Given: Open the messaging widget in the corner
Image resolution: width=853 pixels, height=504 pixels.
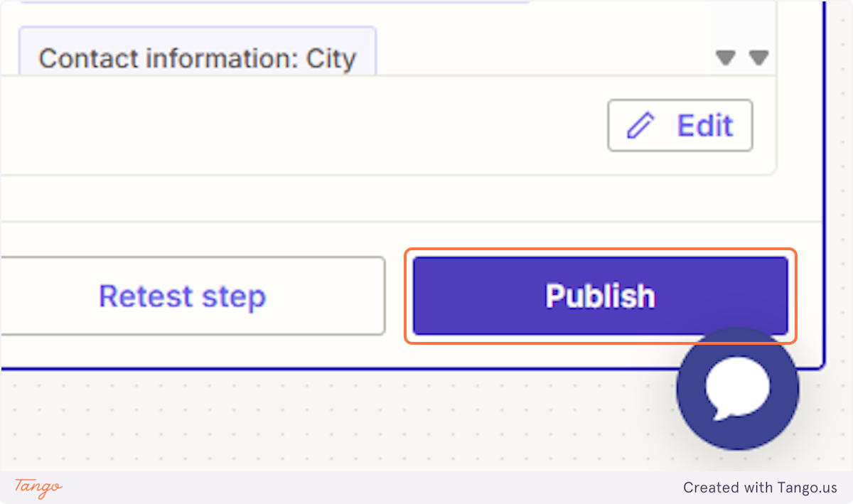Looking at the screenshot, I should coord(737,387).
